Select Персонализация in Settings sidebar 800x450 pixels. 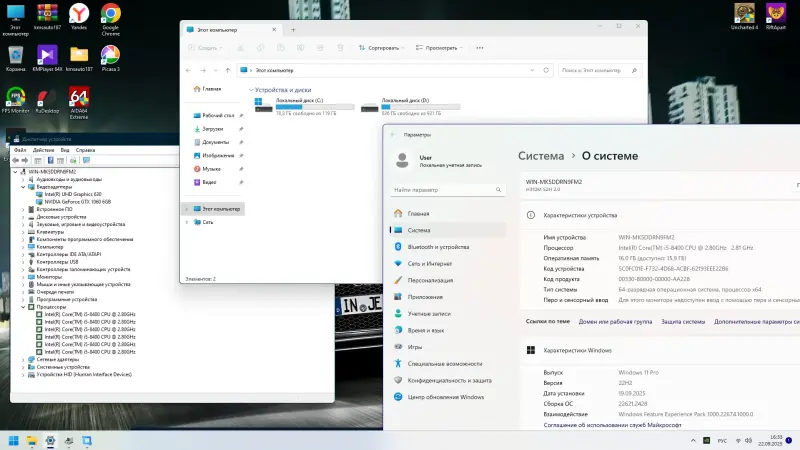pos(432,280)
